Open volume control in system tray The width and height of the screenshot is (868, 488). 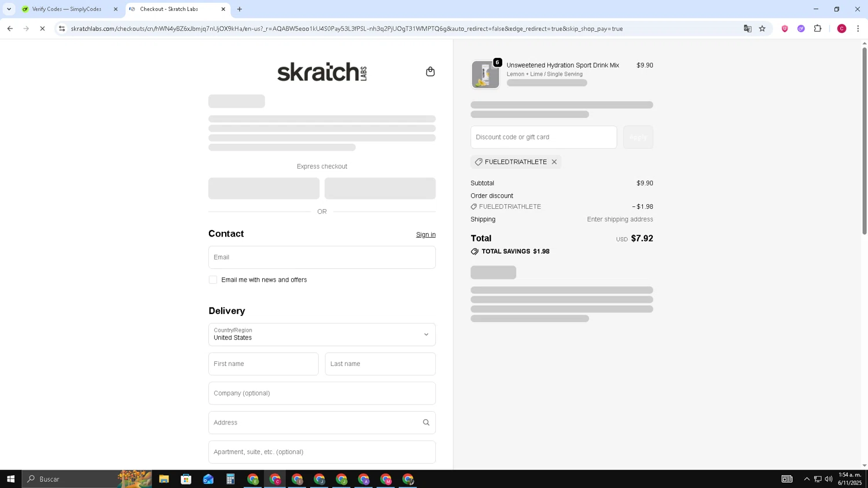(829, 479)
